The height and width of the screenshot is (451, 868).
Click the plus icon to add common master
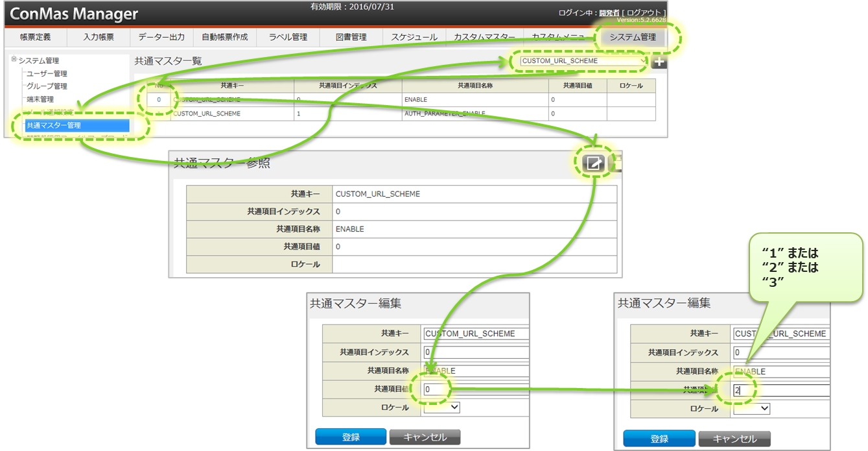tap(659, 62)
